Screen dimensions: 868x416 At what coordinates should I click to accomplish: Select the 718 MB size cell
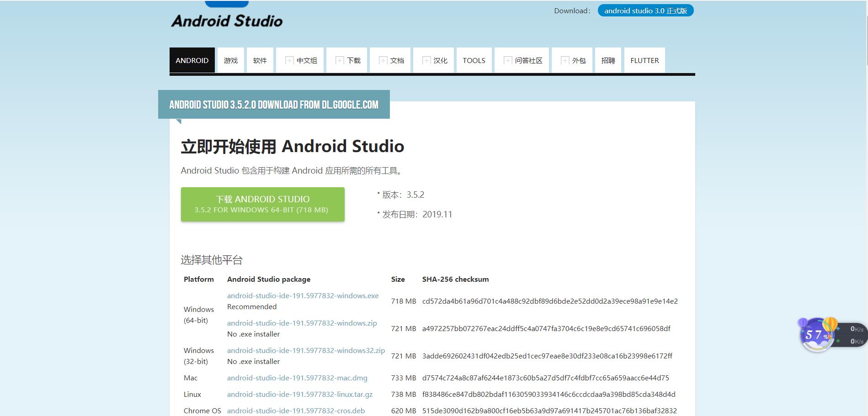point(404,301)
